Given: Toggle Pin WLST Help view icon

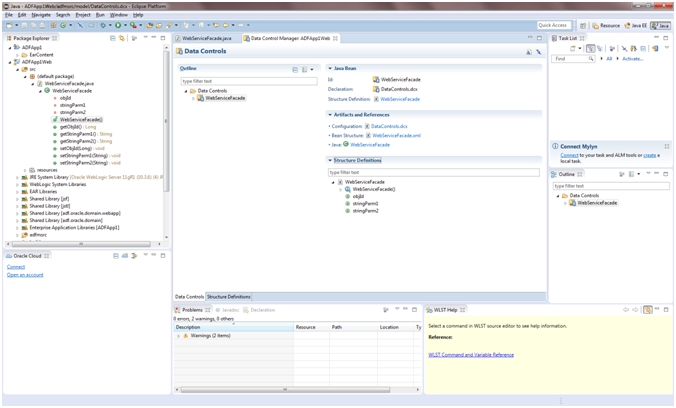Looking at the screenshot, I should point(648,310).
